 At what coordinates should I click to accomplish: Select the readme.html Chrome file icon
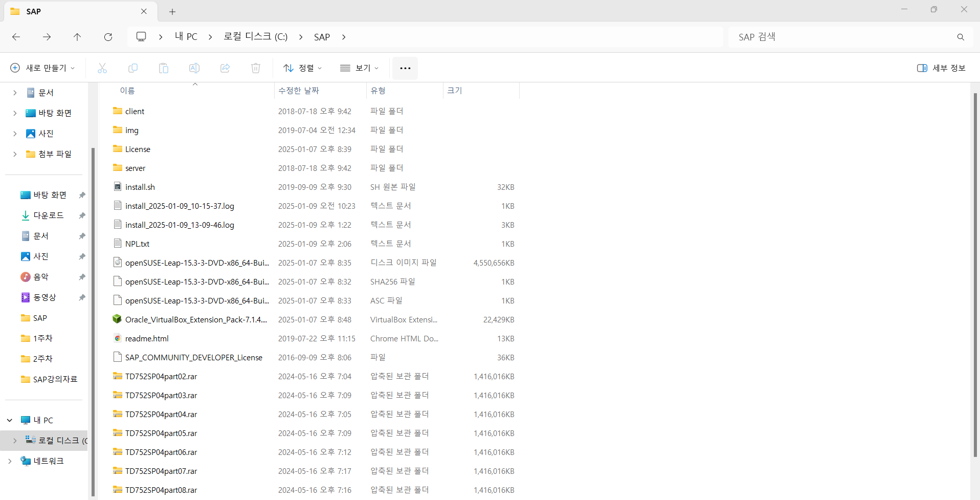tap(118, 338)
